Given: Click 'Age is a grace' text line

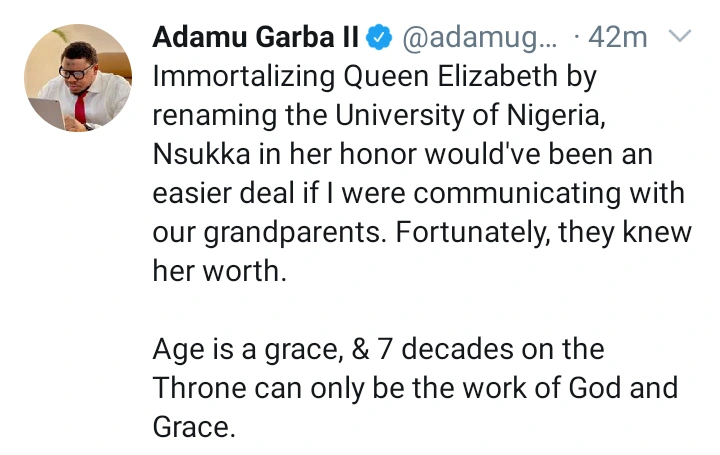Looking at the screenshot, I should click(248, 350).
